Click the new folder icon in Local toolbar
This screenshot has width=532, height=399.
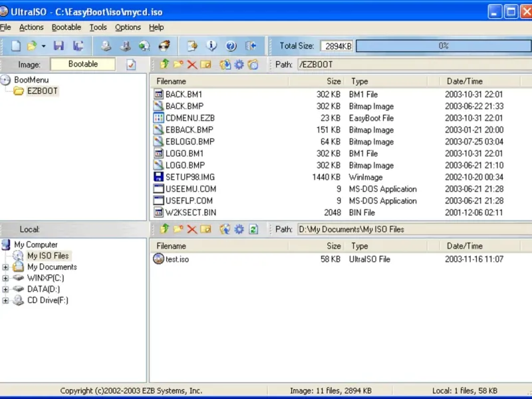pyautogui.click(x=178, y=229)
